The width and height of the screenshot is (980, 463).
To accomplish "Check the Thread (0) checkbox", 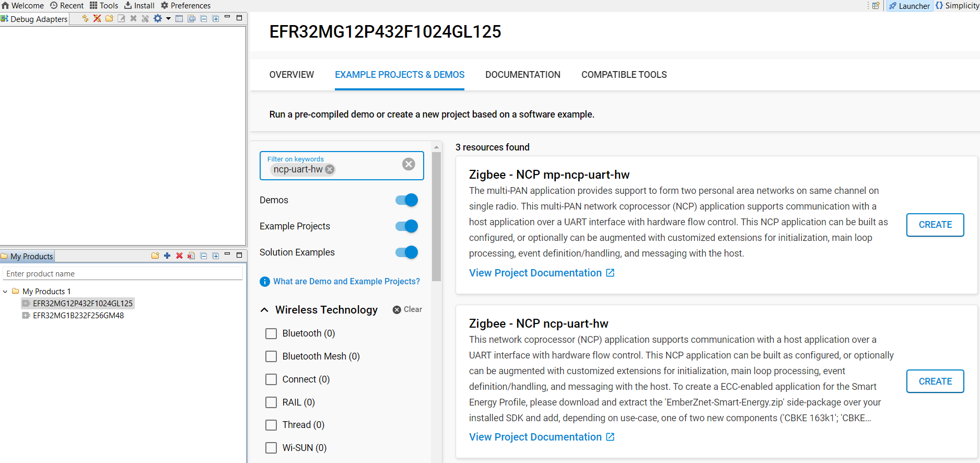I will [271, 425].
